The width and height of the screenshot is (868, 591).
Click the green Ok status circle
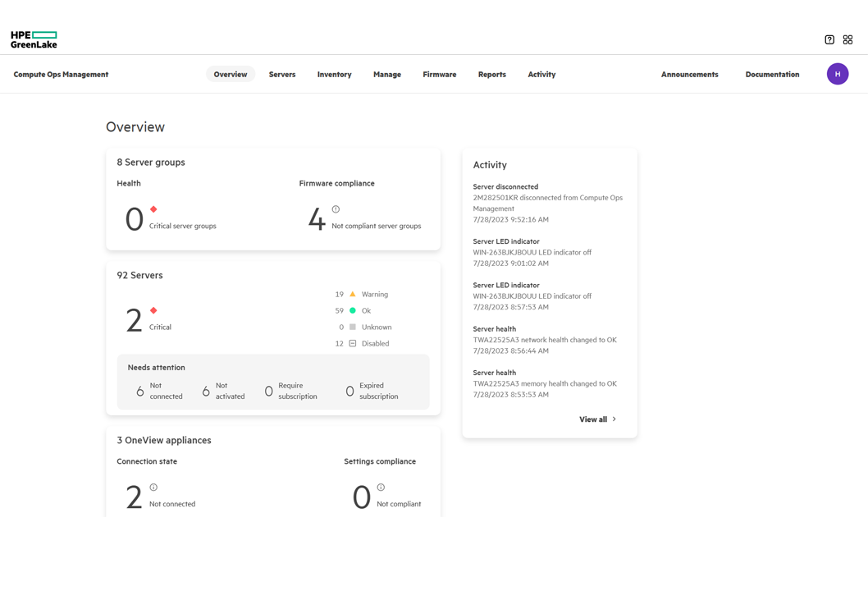(x=353, y=310)
